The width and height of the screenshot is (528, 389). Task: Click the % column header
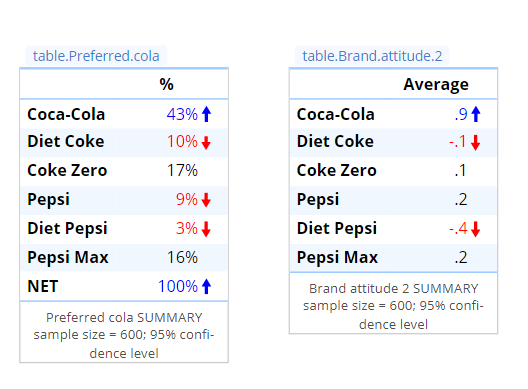click(166, 84)
